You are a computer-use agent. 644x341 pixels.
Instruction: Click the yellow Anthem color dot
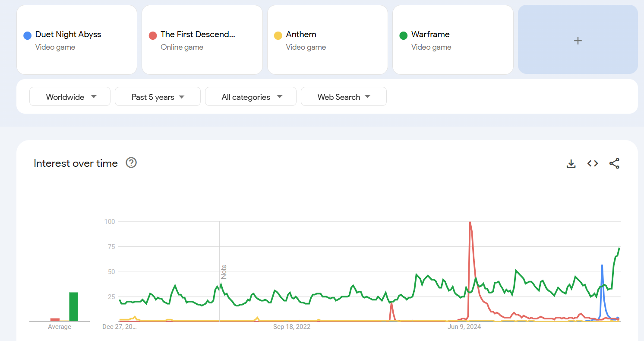(278, 35)
